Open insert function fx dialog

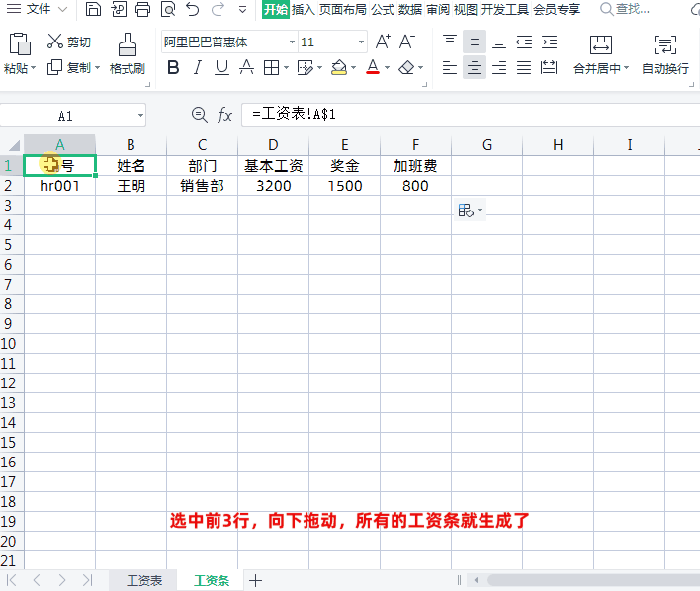225,115
